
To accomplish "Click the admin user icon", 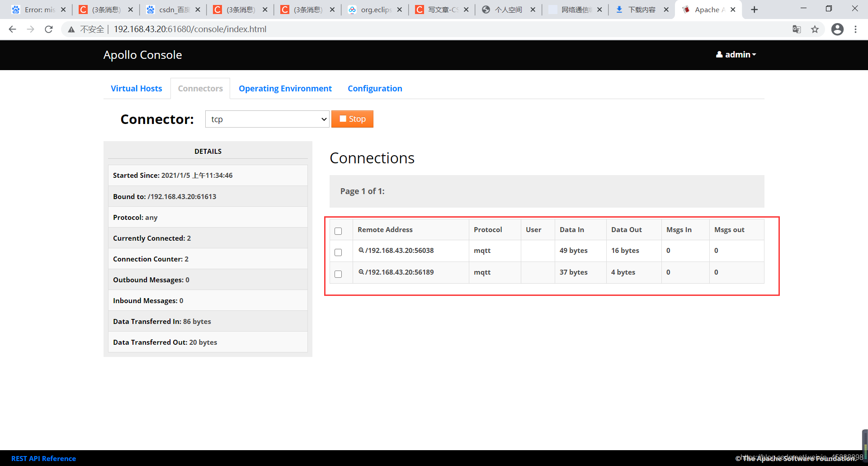I will tap(719, 54).
